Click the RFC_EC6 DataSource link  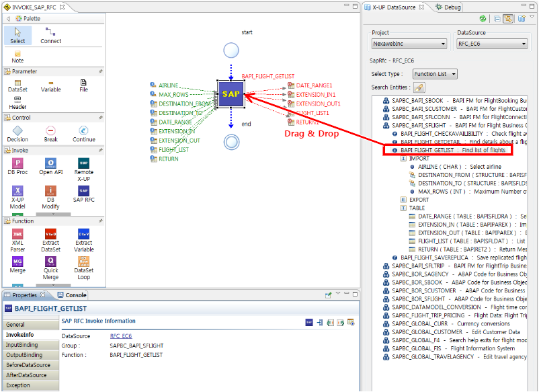[121, 336]
